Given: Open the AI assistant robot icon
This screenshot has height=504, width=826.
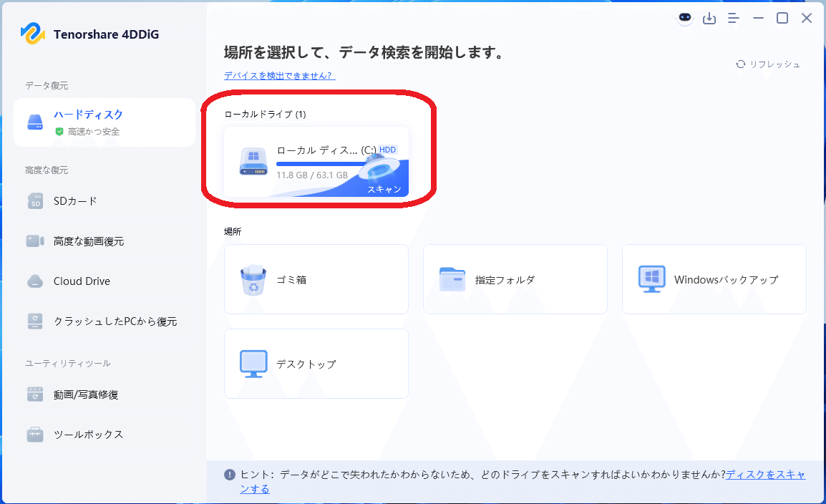Looking at the screenshot, I should coord(684,18).
